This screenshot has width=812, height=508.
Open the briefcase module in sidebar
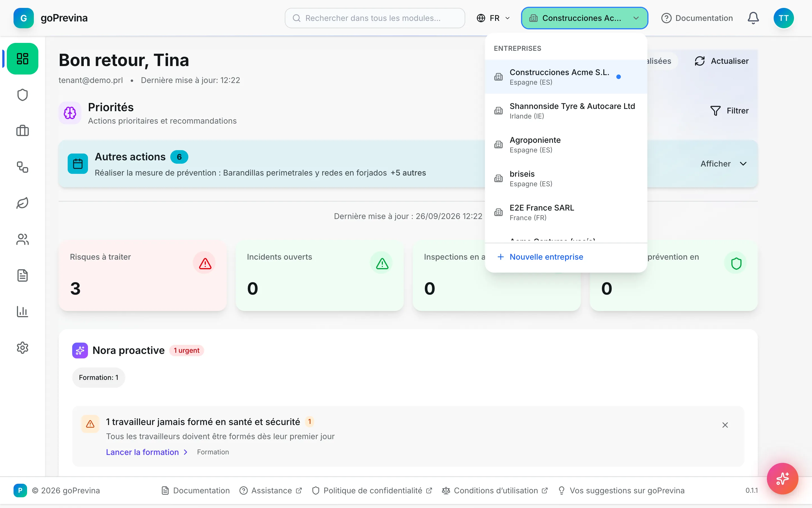[x=23, y=131]
